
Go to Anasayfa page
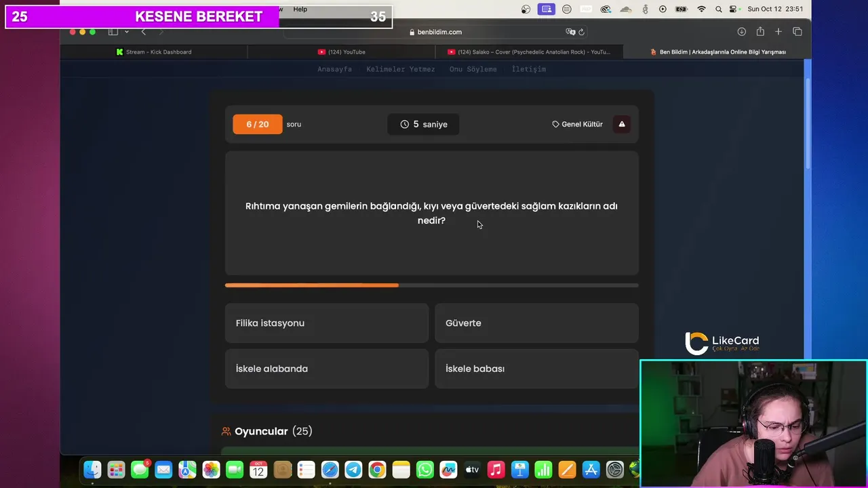(x=334, y=69)
